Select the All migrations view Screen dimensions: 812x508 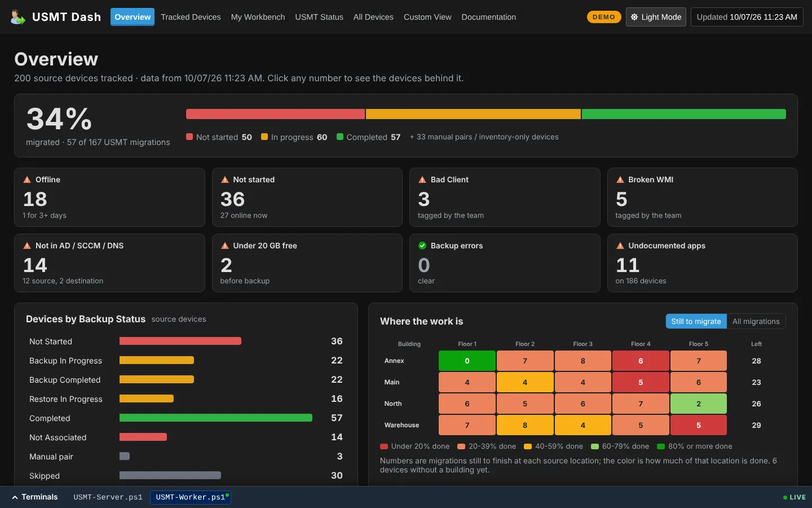pos(756,321)
